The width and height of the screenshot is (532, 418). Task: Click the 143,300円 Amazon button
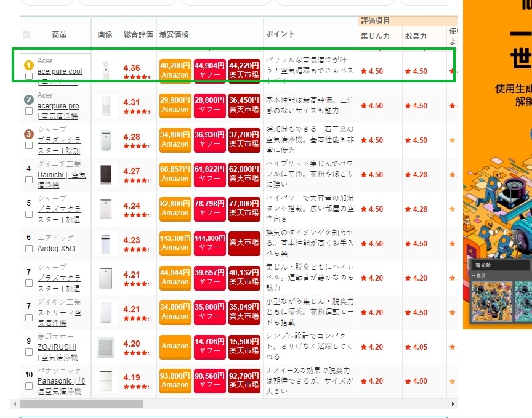[175, 243]
